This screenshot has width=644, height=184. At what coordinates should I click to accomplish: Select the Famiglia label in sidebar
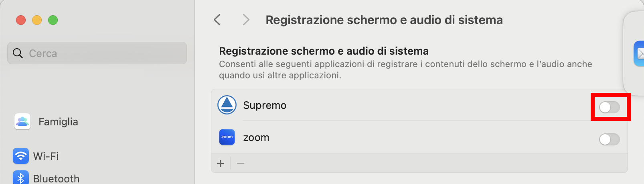pyautogui.click(x=58, y=122)
